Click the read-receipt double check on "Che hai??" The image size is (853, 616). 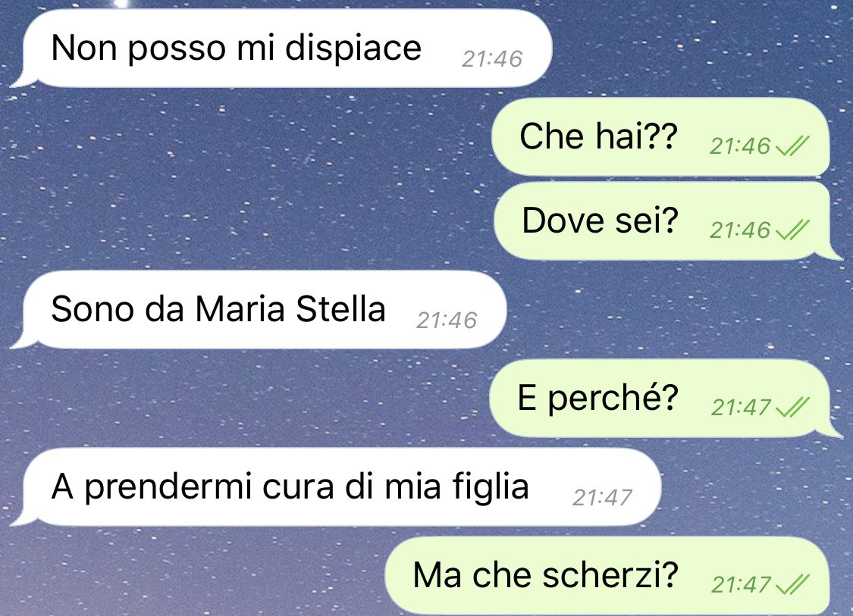coord(792,145)
